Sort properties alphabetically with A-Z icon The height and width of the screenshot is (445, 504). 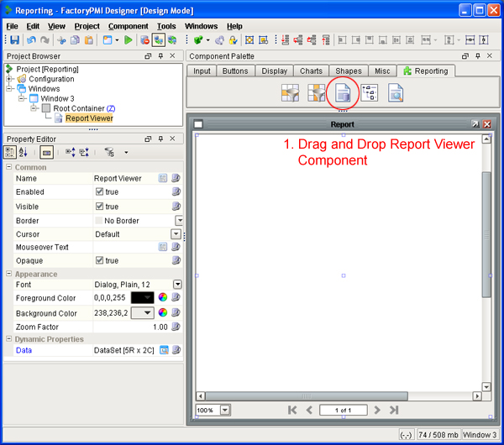point(24,152)
